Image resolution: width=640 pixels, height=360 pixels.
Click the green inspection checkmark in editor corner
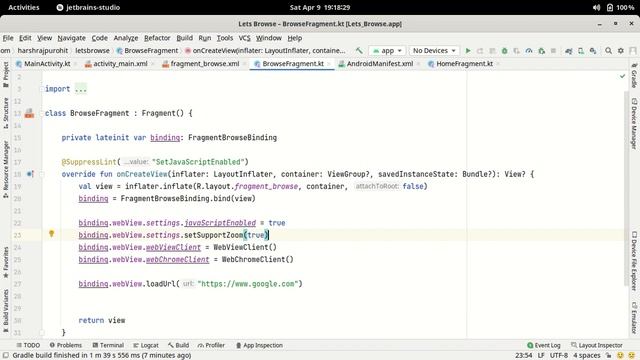tap(622, 76)
